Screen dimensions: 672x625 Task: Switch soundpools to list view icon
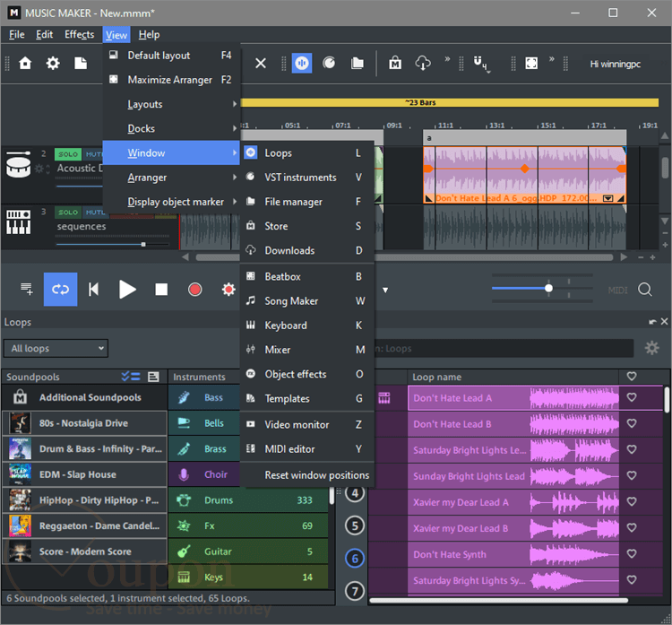pyautogui.click(x=153, y=377)
